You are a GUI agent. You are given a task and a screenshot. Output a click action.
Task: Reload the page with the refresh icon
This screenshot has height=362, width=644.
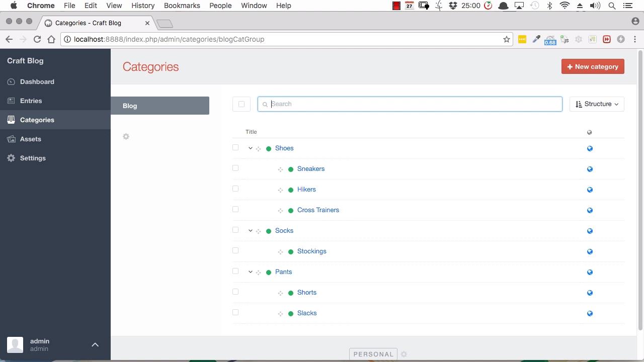click(37, 39)
